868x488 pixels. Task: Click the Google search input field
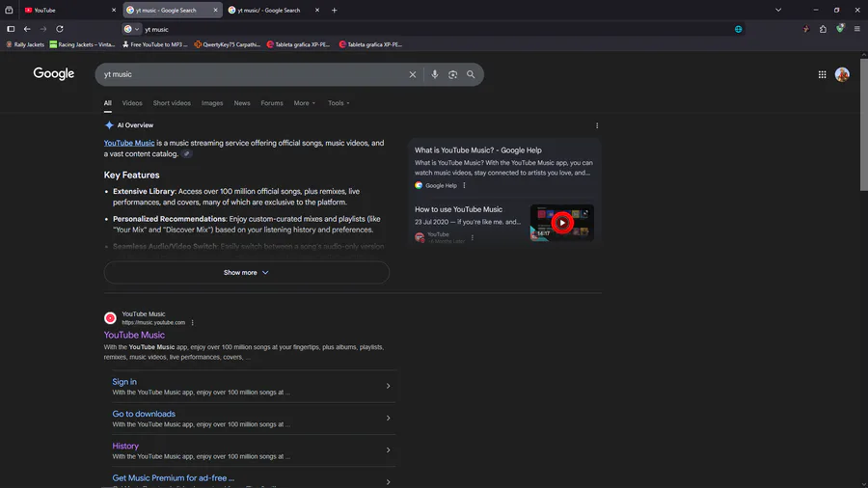[x=255, y=74]
